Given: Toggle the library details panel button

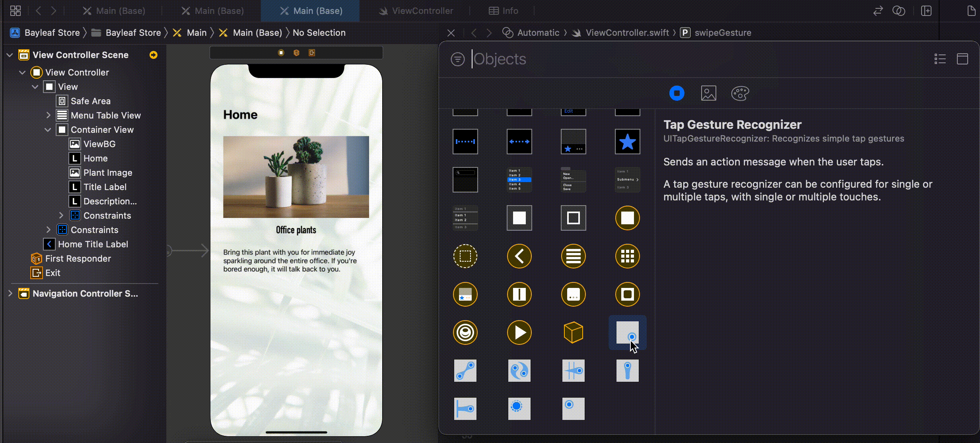Looking at the screenshot, I should point(962,59).
